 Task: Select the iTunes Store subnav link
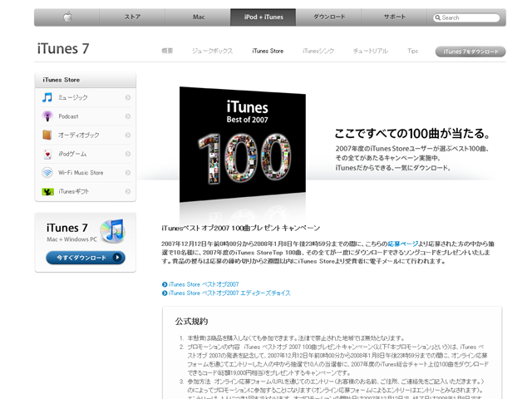pos(268,51)
